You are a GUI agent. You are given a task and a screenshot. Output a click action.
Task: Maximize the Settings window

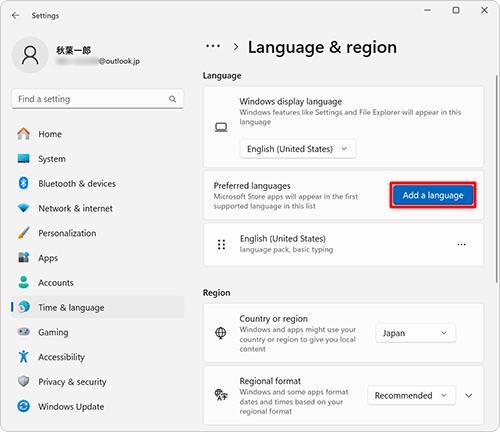[456, 10]
